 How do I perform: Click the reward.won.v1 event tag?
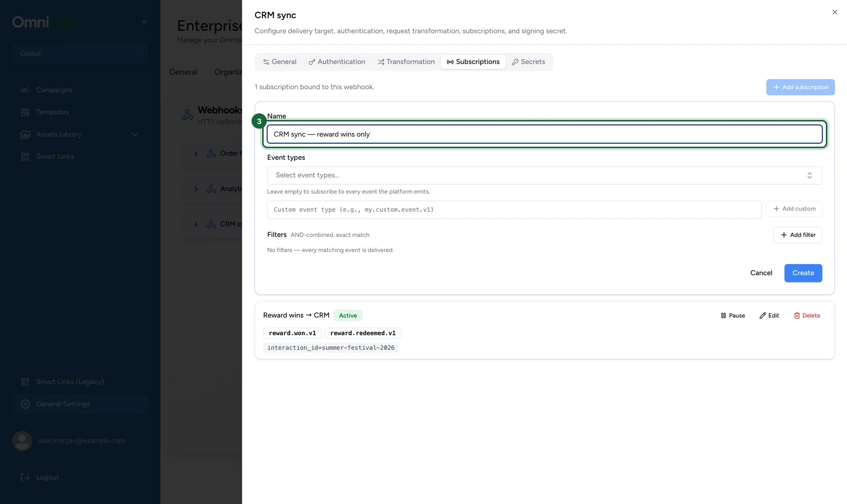point(292,333)
